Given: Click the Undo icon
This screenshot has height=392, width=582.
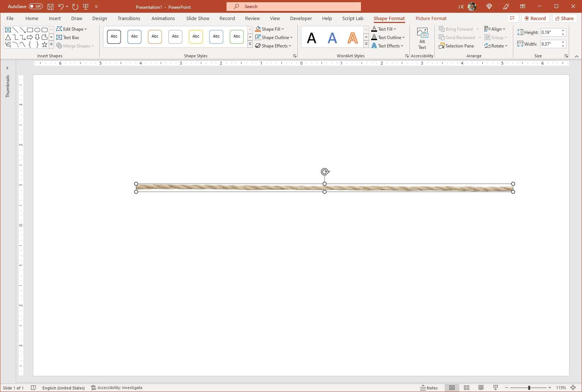Looking at the screenshot, I should [x=61, y=7].
